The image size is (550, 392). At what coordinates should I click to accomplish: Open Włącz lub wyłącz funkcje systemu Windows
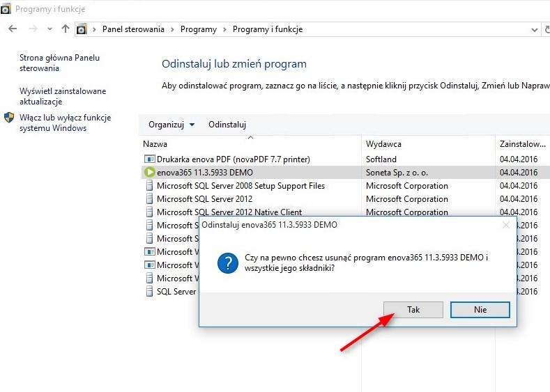[66, 123]
